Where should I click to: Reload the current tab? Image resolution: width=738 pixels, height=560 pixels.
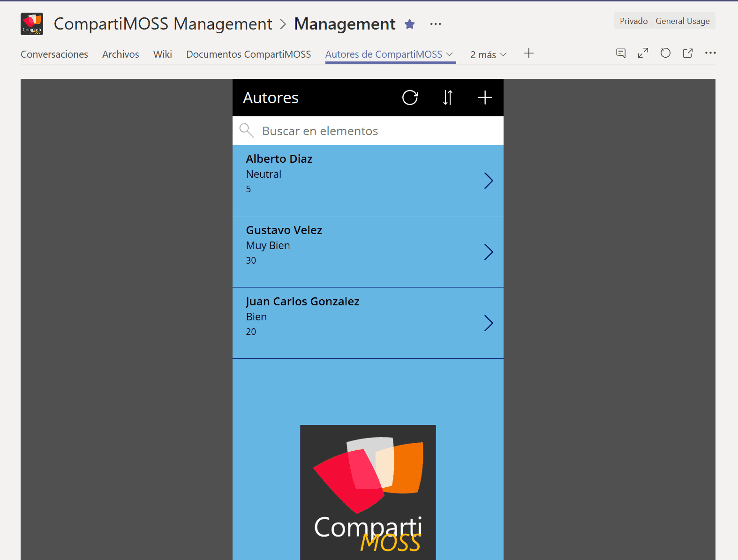point(665,53)
